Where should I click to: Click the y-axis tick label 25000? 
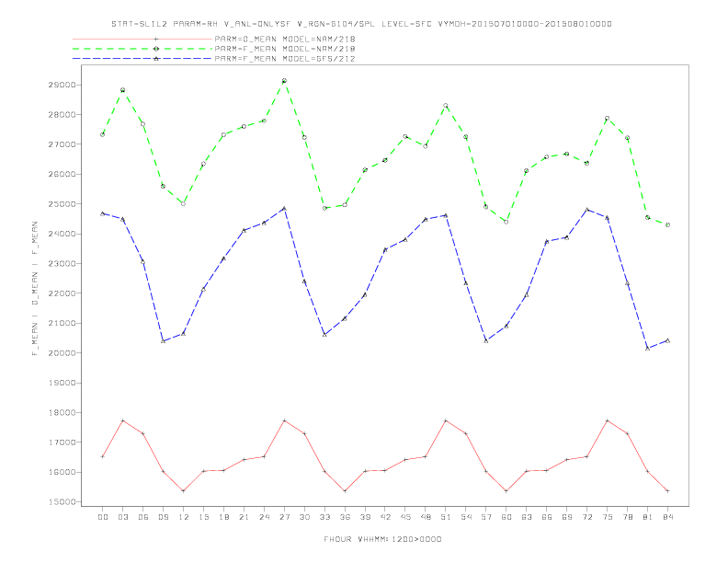(63, 204)
